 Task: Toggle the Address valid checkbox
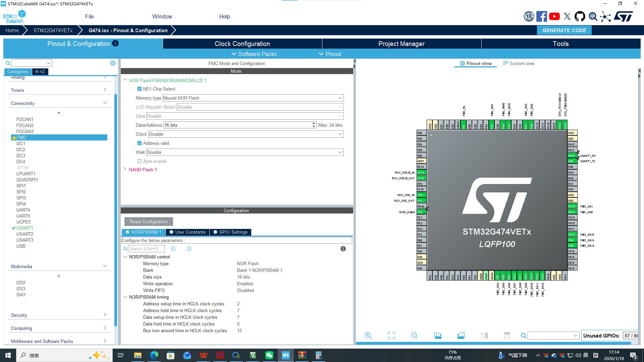pos(140,143)
